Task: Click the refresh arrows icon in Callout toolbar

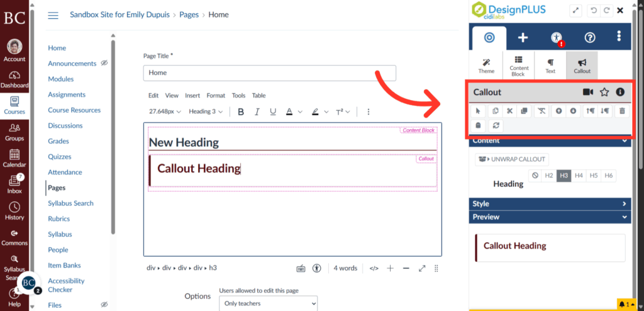Action: point(496,125)
